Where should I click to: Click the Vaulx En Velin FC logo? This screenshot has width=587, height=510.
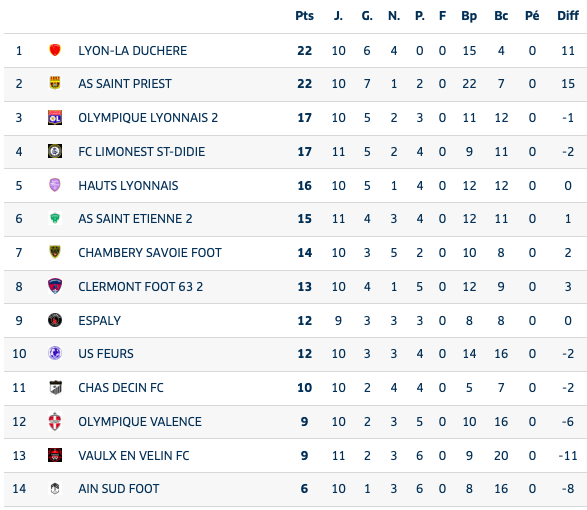click(x=55, y=455)
